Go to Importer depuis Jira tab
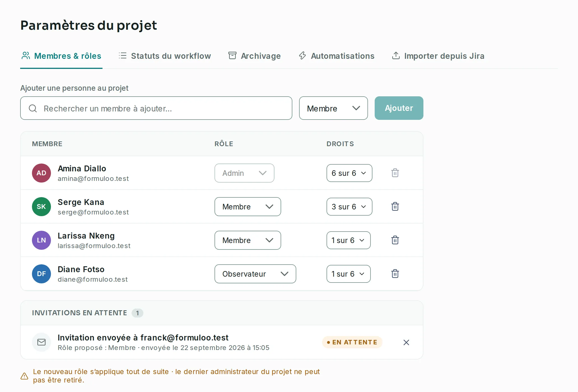The height and width of the screenshot is (392, 578). tap(438, 56)
